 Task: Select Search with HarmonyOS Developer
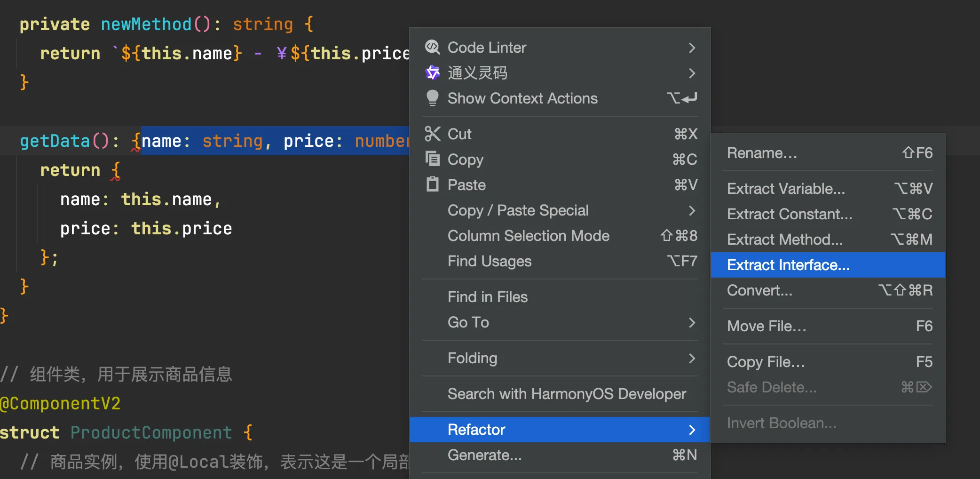[567, 394]
